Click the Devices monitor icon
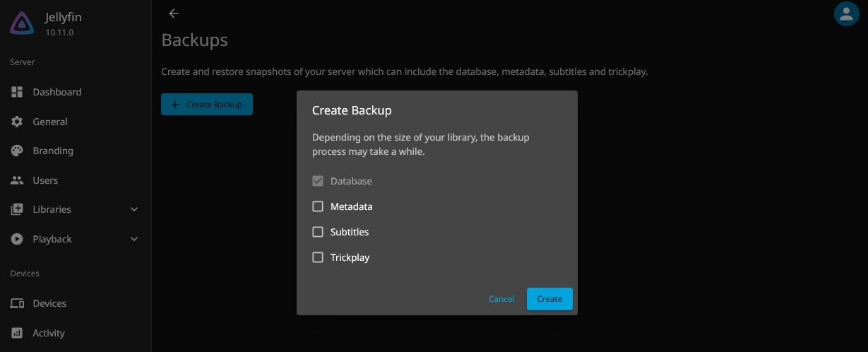The width and height of the screenshot is (868, 352). click(17, 303)
